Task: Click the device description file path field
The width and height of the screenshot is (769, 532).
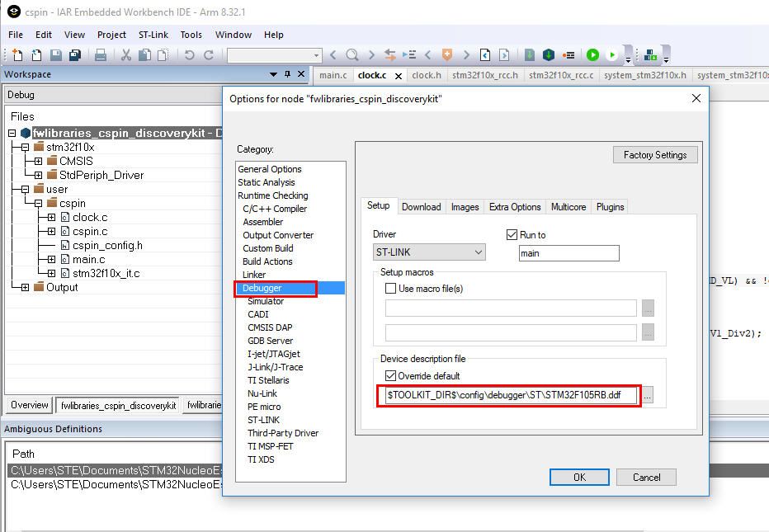Action: (511, 395)
